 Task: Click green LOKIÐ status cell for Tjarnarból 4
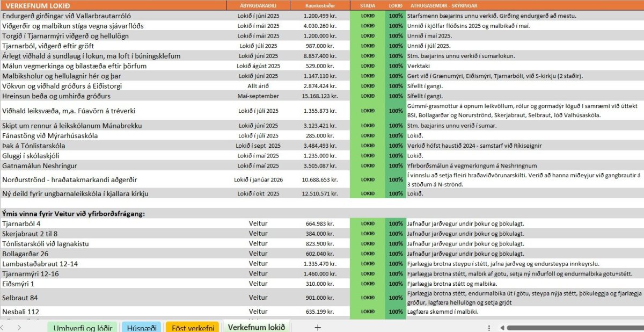(367, 223)
